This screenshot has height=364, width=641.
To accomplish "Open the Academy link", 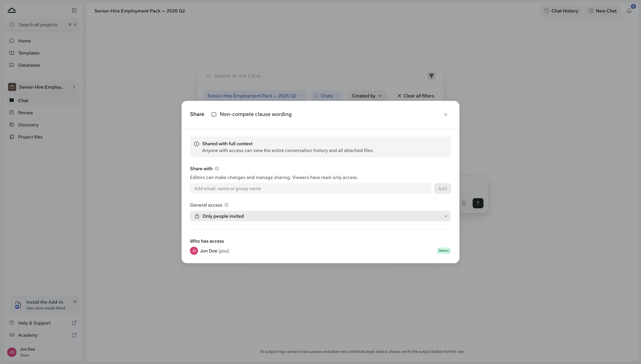I will 43,335.
